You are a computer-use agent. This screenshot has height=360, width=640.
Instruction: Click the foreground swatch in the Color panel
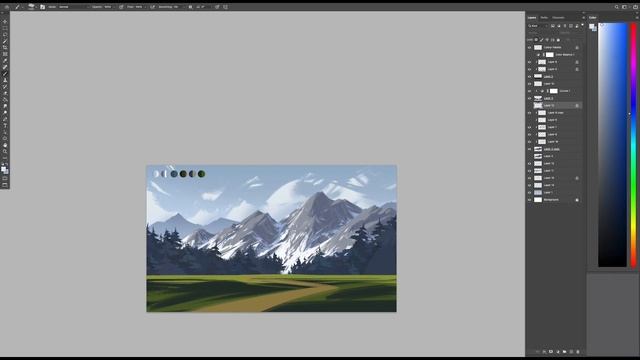point(591,26)
